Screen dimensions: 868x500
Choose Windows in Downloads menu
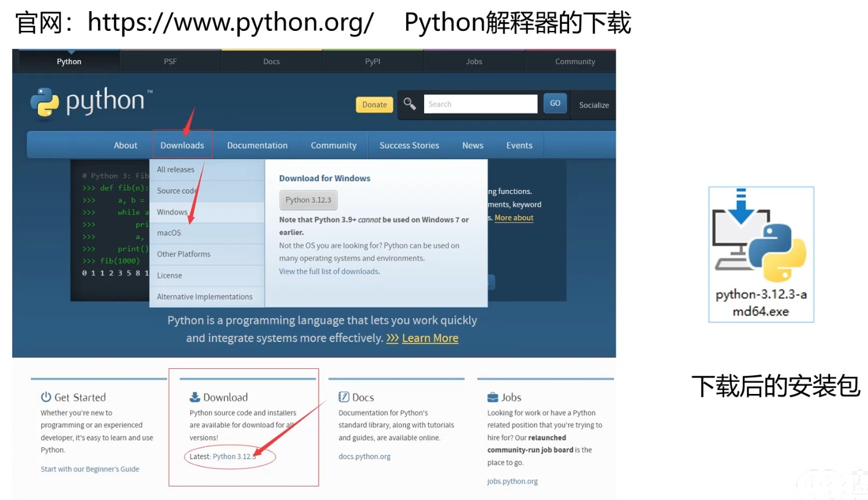point(207,212)
